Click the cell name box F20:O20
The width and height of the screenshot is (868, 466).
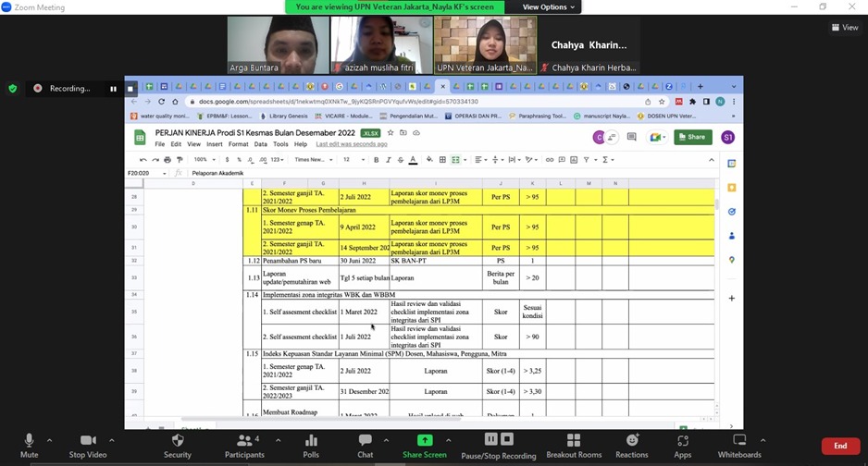[x=146, y=173]
